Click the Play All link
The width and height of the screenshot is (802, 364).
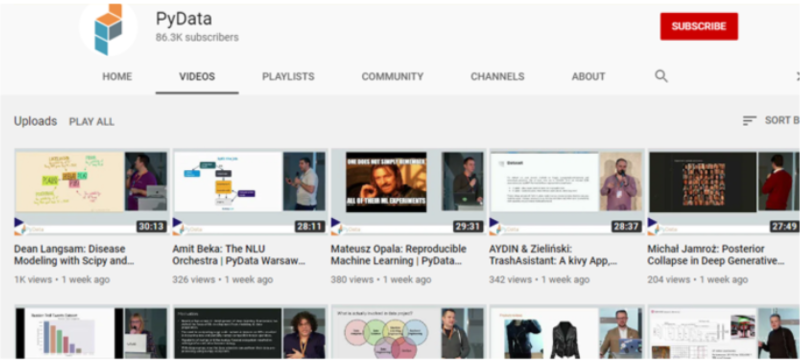click(x=92, y=122)
